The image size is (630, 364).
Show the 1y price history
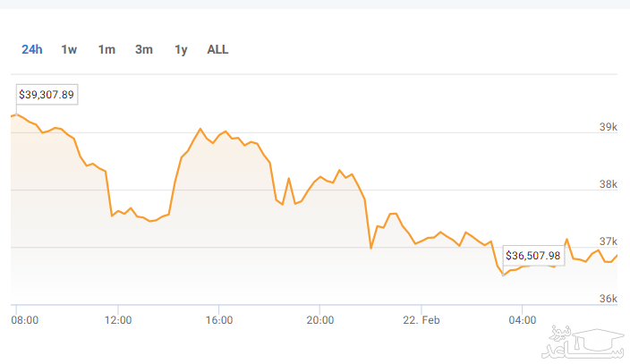181,49
